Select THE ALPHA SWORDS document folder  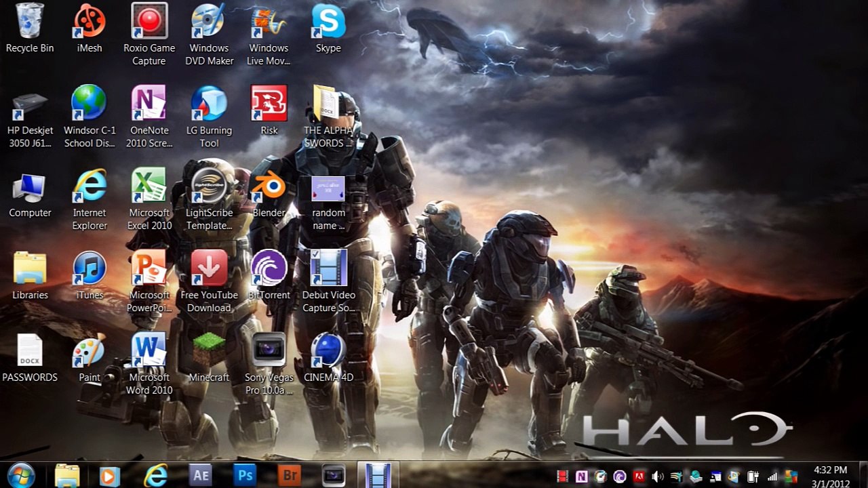328,117
